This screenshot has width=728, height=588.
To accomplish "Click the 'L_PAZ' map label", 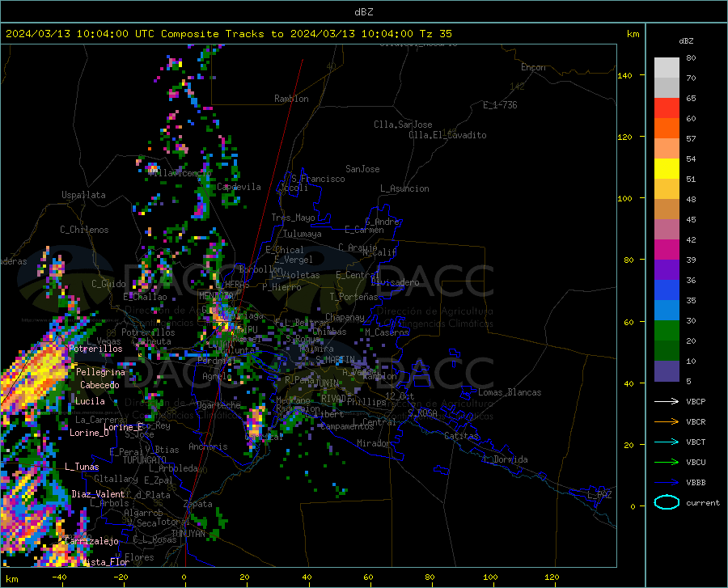I will pos(599,495).
